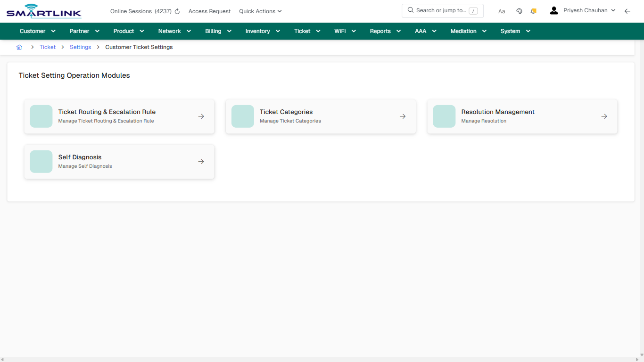Open the notifications bell

(x=533, y=10)
